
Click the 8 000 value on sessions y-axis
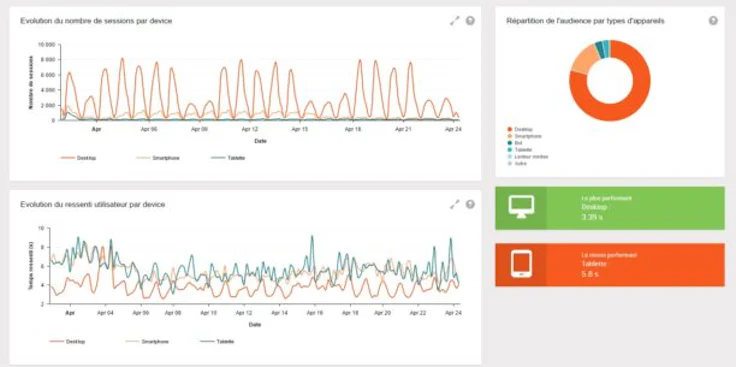click(x=48, y=60)
